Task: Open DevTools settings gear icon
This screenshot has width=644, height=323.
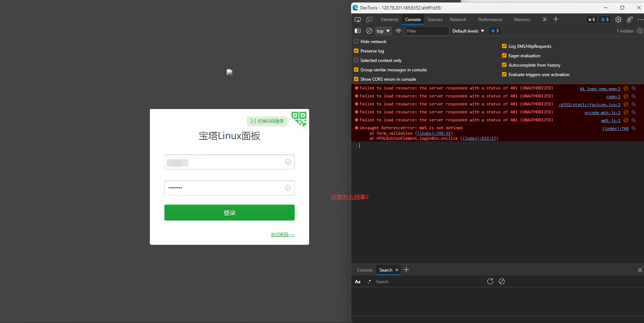Action: tap(618, 20)
